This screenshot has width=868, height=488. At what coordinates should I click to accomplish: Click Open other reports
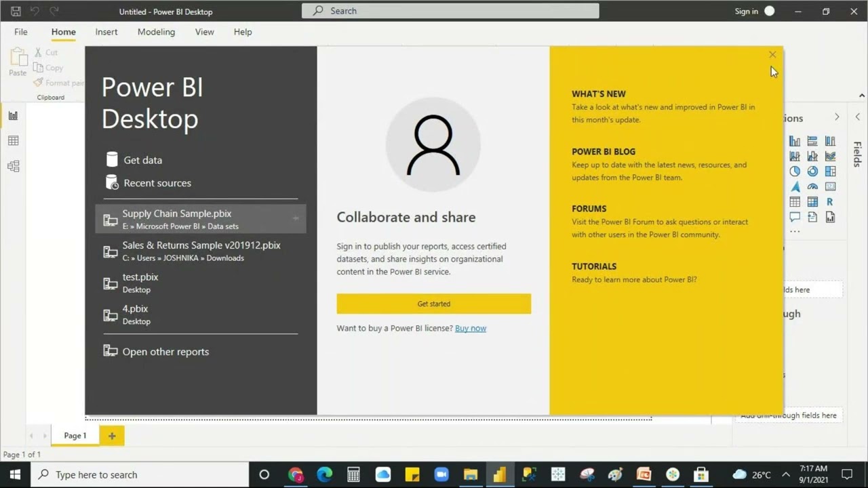pyautogui.click(x=156, y=351)
